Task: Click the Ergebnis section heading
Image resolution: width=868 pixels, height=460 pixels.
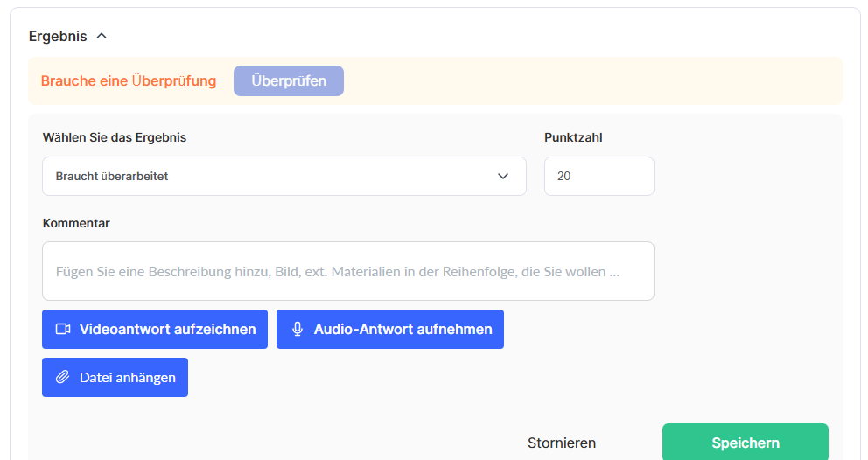Action: point(58,37)
